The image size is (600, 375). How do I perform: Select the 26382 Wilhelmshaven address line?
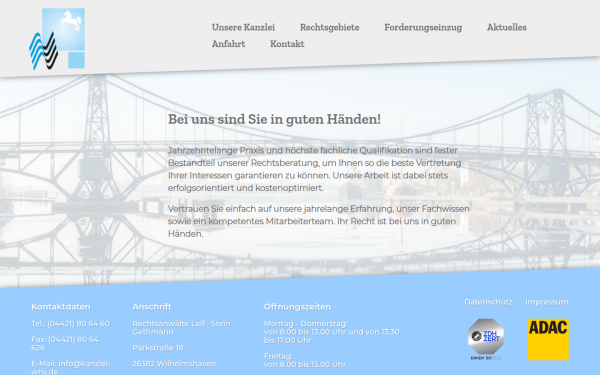pos(174,363)
